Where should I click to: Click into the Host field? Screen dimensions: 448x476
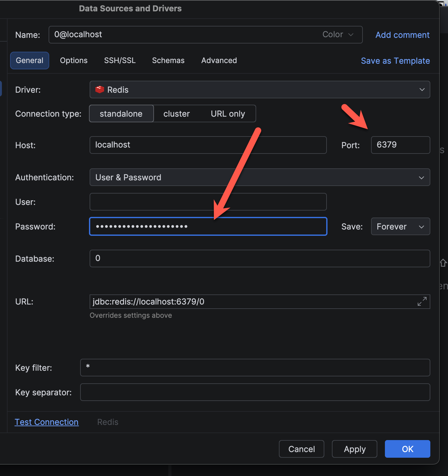(x=208, y=145)
